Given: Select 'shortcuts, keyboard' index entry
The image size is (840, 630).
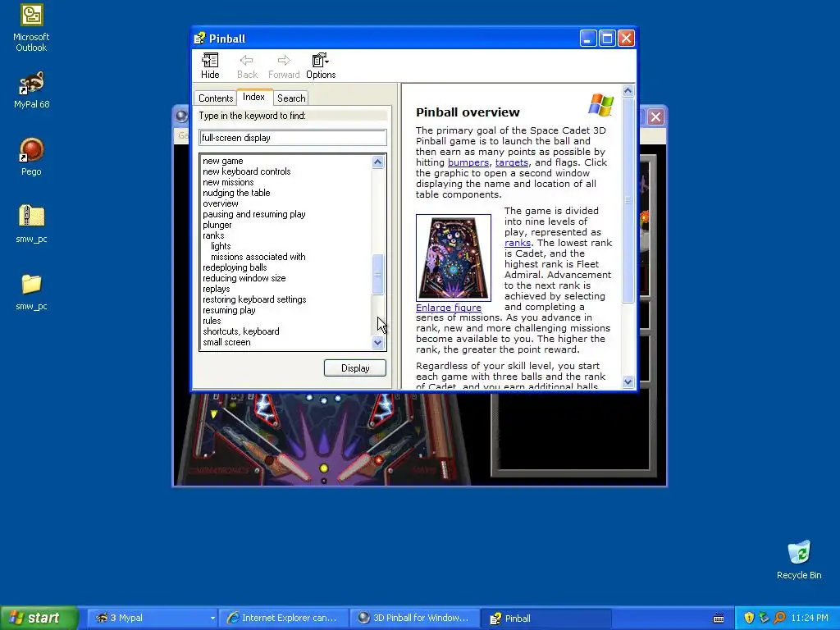Looking at the screenshot, I should tap(240, 331).
